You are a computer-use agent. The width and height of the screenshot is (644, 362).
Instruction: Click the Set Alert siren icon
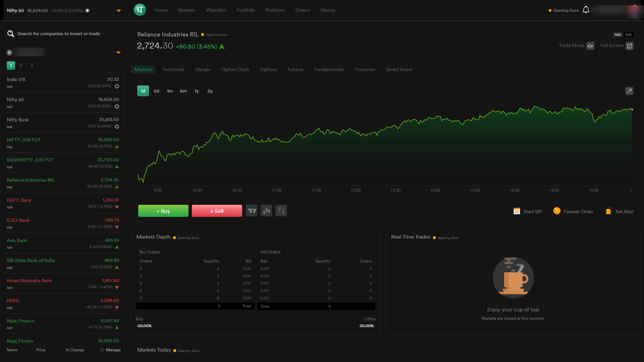pos(608,211)
